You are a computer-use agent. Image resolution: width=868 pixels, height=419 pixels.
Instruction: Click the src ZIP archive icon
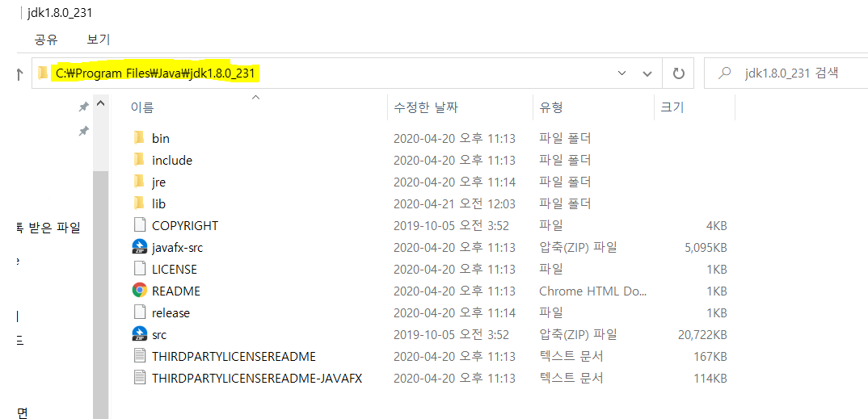pos(140,334)
